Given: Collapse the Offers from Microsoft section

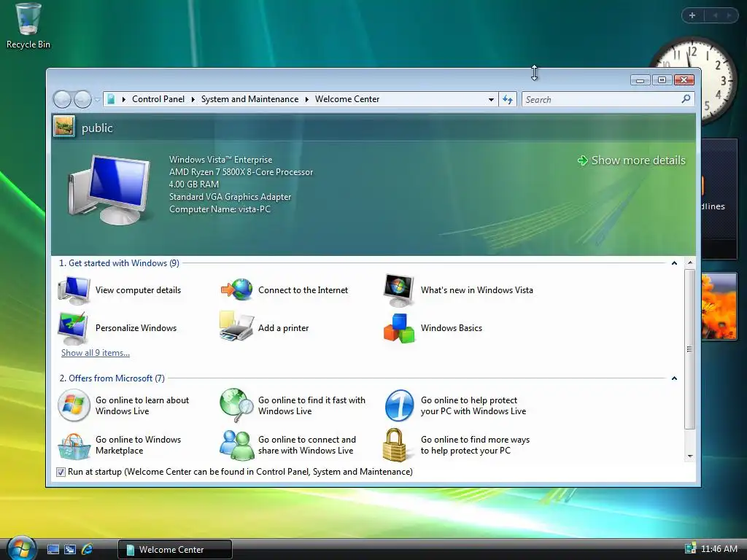Looking at the screenshot, I should coord(674,378).
